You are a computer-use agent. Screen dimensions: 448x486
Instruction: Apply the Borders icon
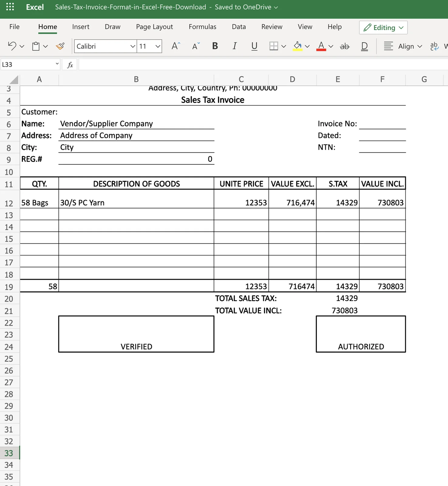[274, 46]
